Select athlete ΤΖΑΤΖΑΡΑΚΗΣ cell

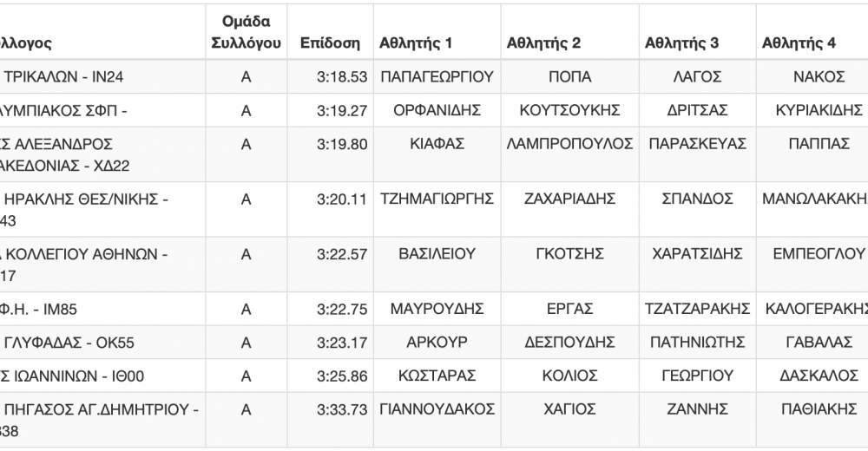(698, 309)
